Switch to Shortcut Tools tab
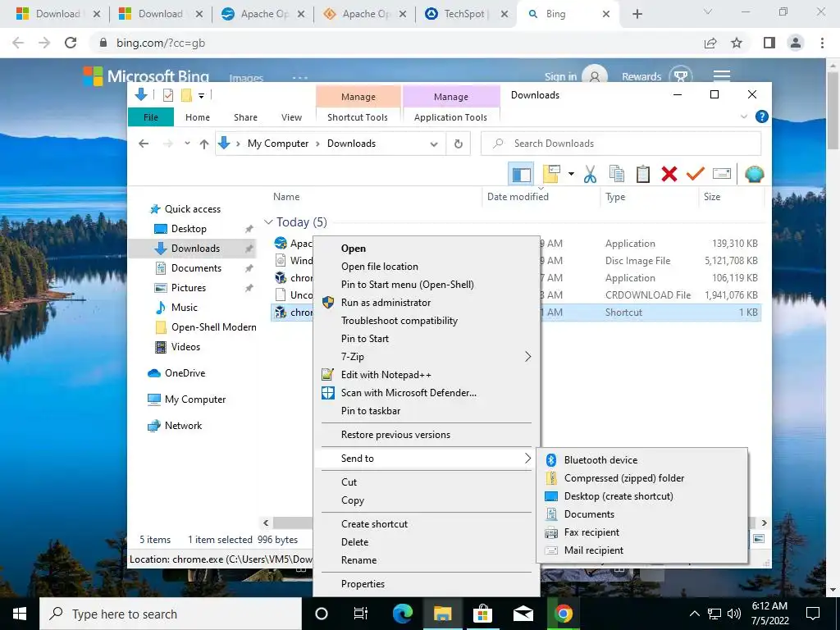Image resolution: width=840 pixels, height=630 pixels. (358, 116)
